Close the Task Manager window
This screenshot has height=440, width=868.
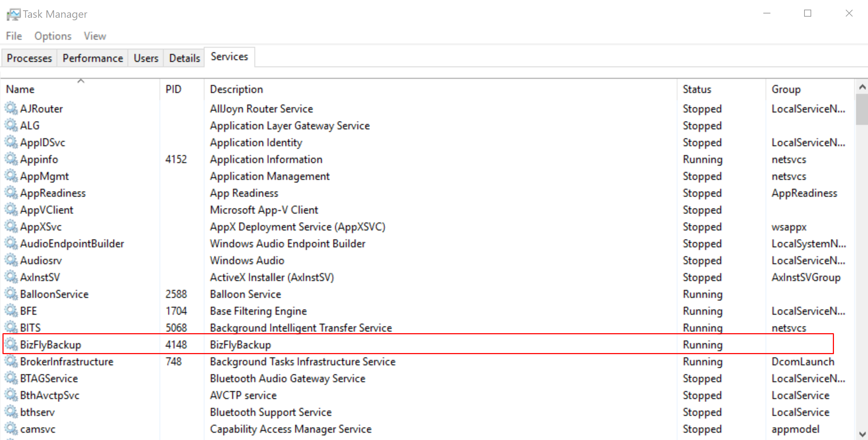(x=849, y=13)
